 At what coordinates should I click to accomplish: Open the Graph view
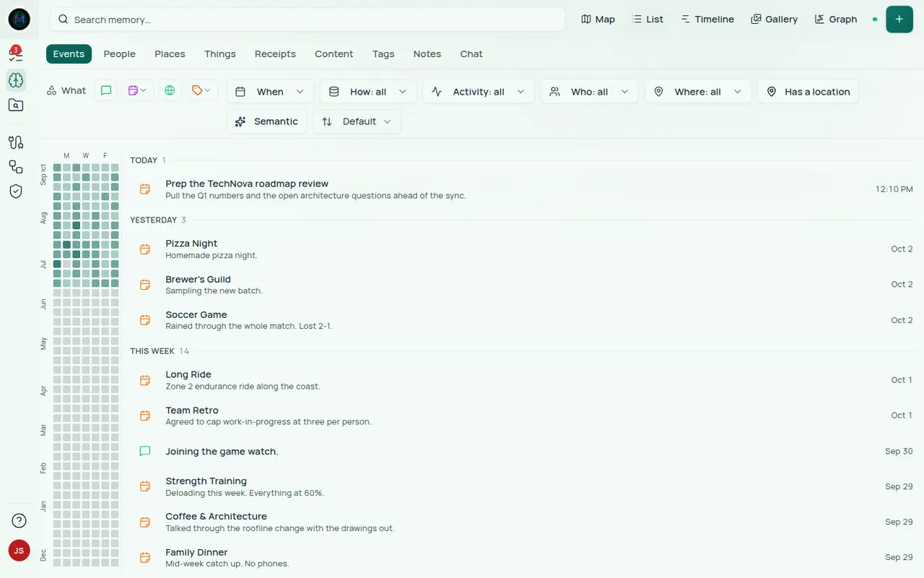[x=836, y=20]
